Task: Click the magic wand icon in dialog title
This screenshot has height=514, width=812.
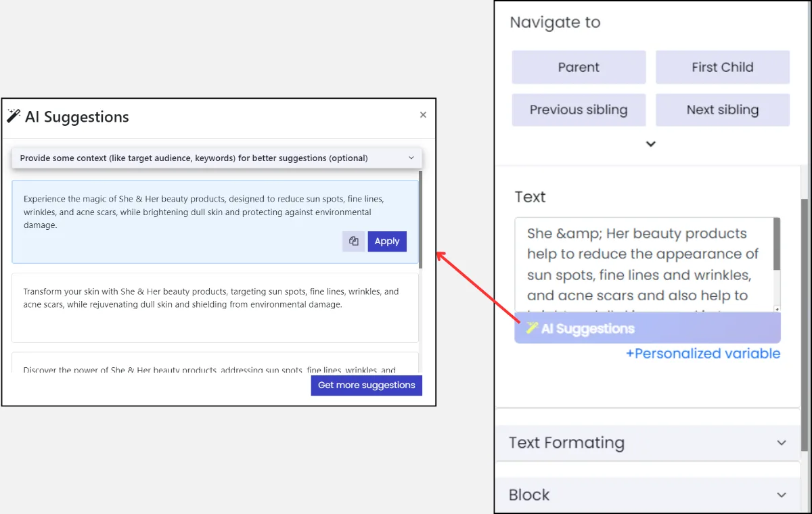Action: (x=14, y=116)
